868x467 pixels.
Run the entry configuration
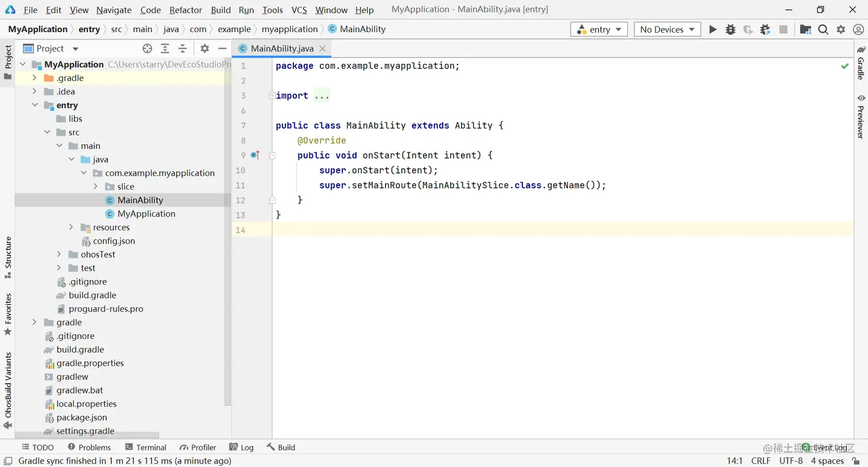[712, 29]
